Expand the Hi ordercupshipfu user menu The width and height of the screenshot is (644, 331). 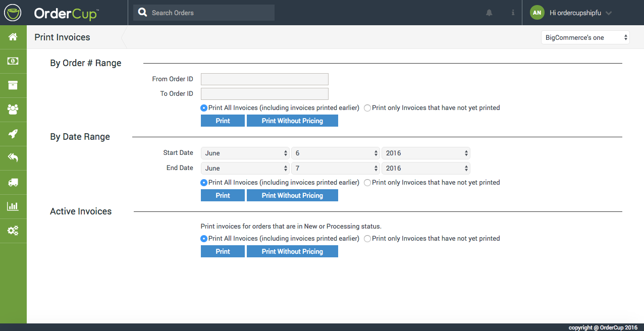(580, 13)
